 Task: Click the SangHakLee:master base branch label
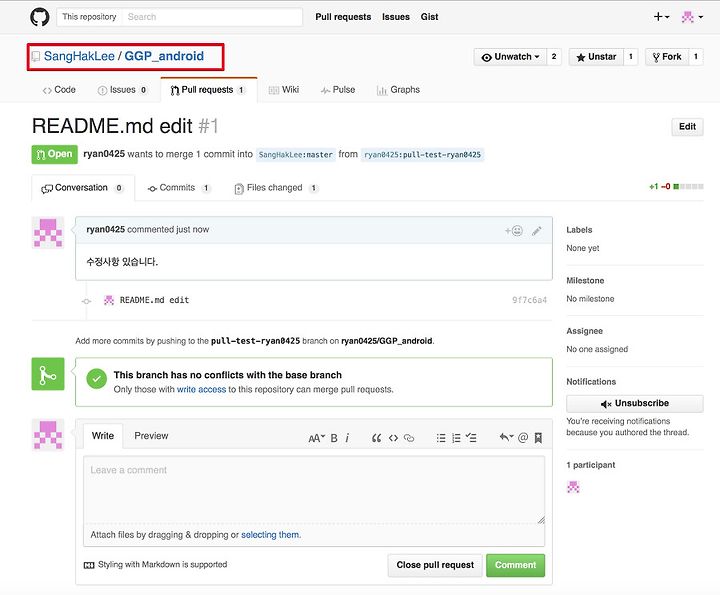(x=296, y=155)
